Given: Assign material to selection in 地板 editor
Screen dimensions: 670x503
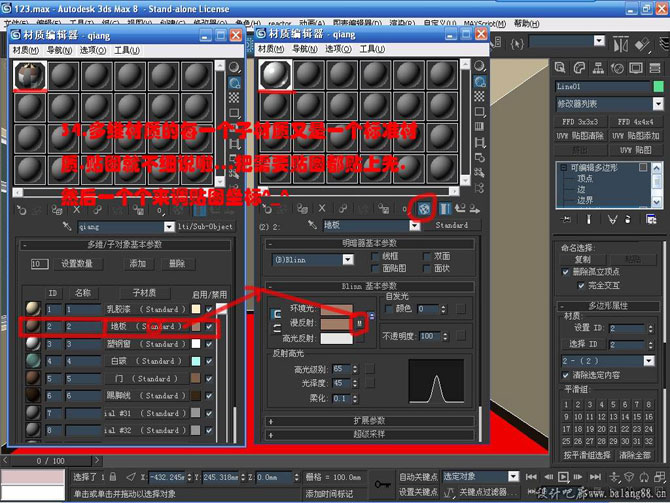Looking at the screenshot, I should [302, 209].
